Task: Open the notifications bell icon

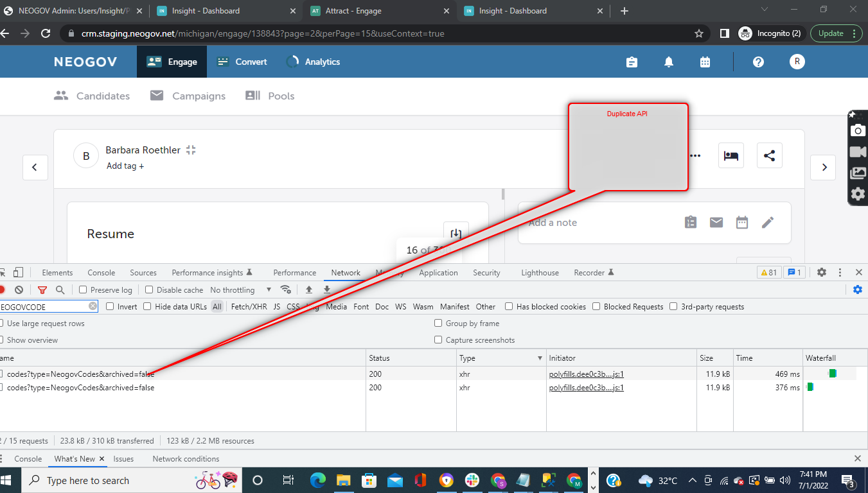Action: [668, 62]
